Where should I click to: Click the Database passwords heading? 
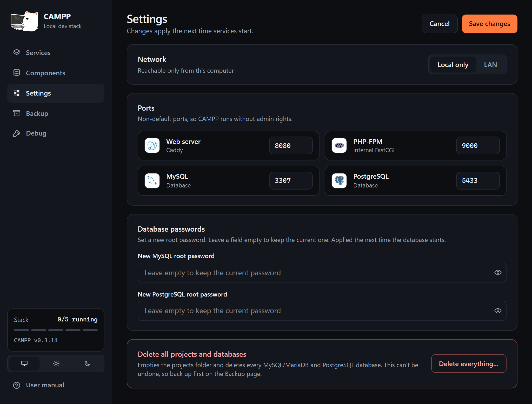pos(171,229)
